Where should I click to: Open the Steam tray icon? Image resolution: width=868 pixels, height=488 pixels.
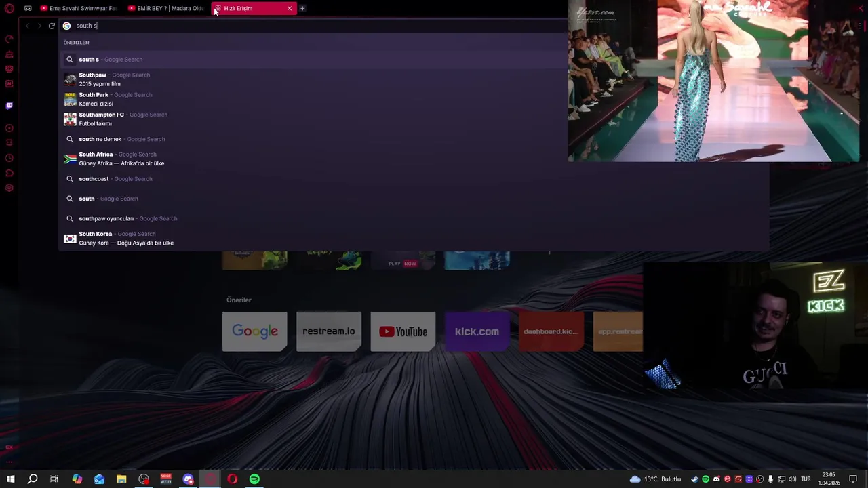click(x=694, y=479)
